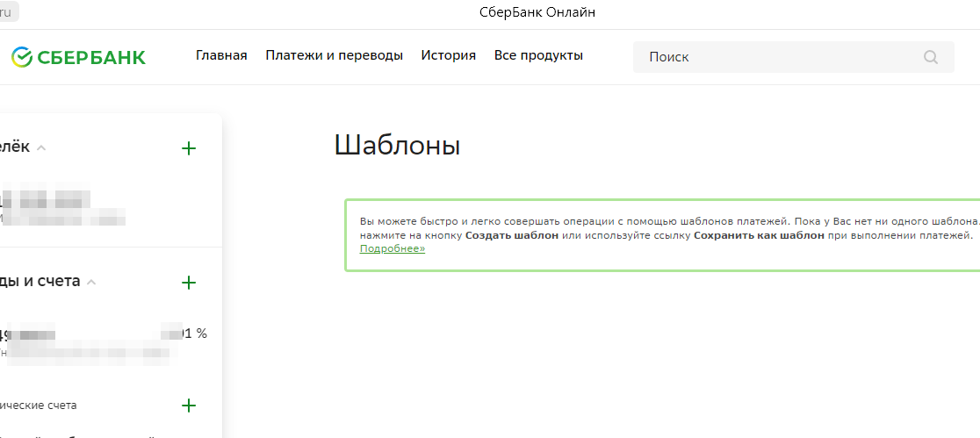Viewport: 980px width, 438px height.
Task: Click the Шаблоны page heading
Action: (x=397, y=146)
